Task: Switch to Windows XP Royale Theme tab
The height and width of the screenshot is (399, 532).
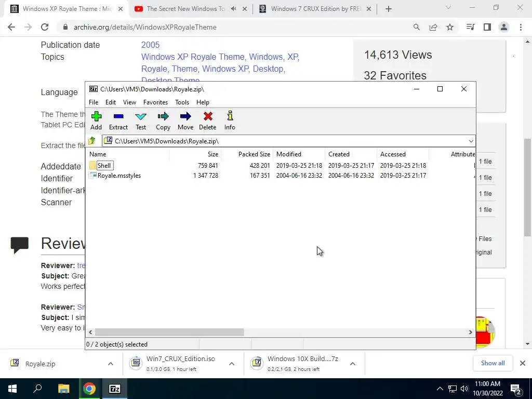Action: [x=66, y=9]
